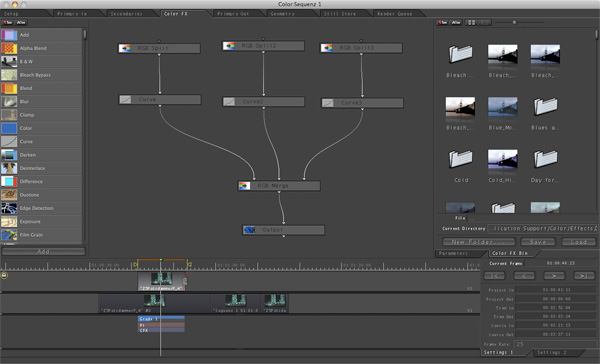Click the bin grid layout button
The image size is (600, 364).
[471, 23]
